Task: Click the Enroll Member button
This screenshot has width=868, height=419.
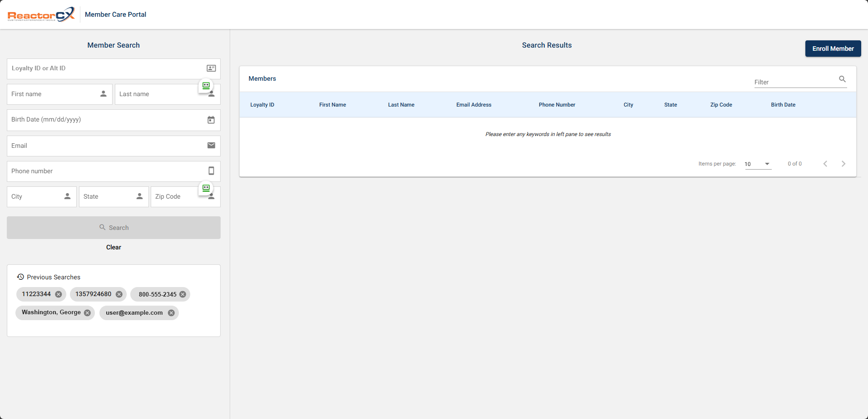Action: (833, 49)
